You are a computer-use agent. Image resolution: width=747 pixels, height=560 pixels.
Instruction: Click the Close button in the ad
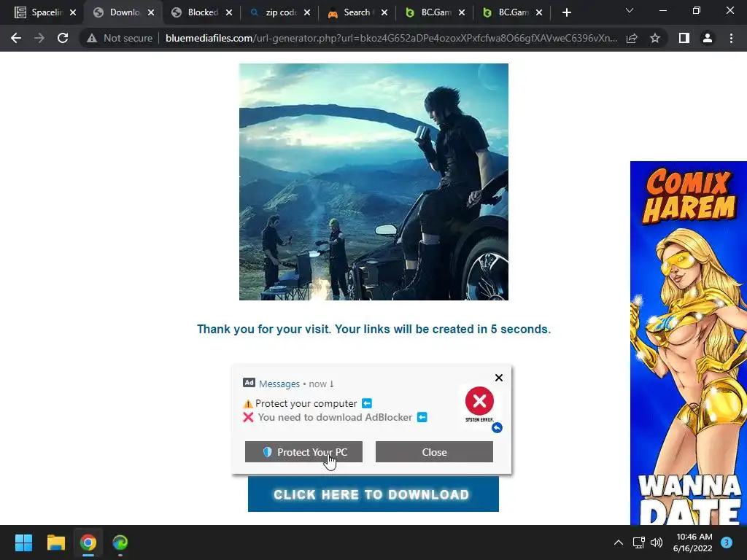pyautogui.click(x=434, y=451)
